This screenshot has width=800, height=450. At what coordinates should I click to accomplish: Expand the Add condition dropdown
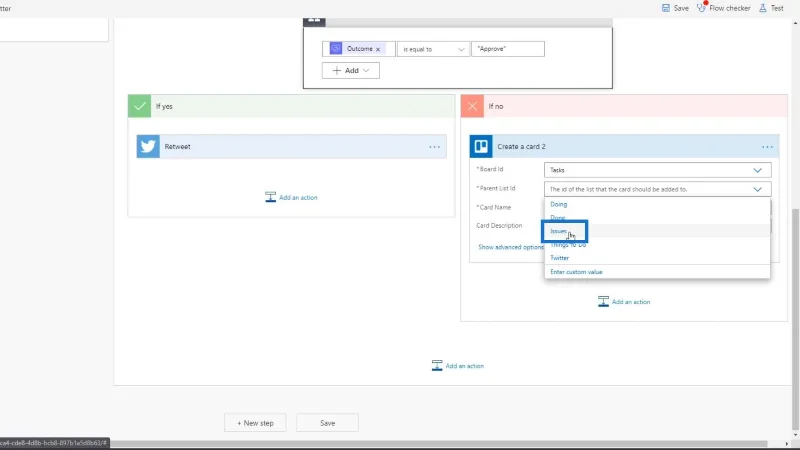coord(351,70)
